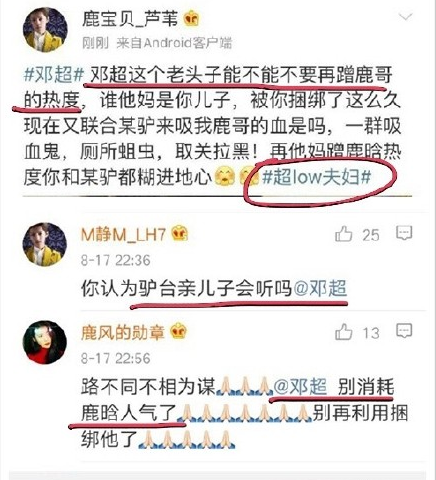Open username 鹿风的勋章 profile
Image resolution: width=436 pixels, height=480 pixels.
click(x=123, y=333)
